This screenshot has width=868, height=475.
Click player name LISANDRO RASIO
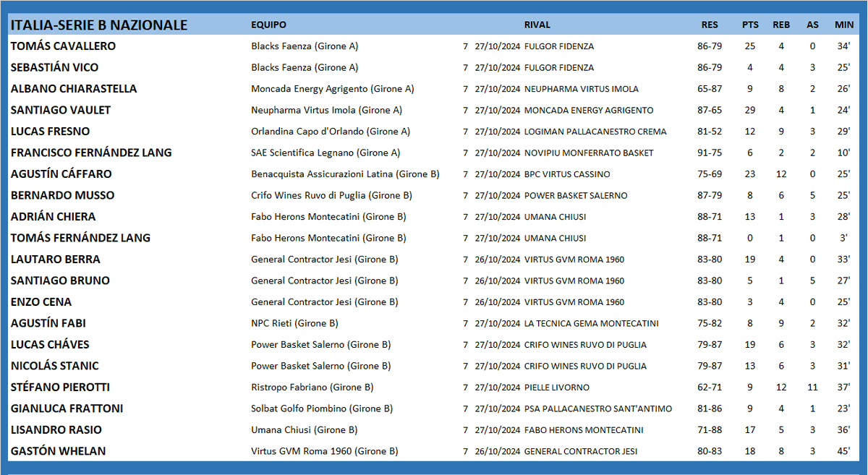pos(56,430)
